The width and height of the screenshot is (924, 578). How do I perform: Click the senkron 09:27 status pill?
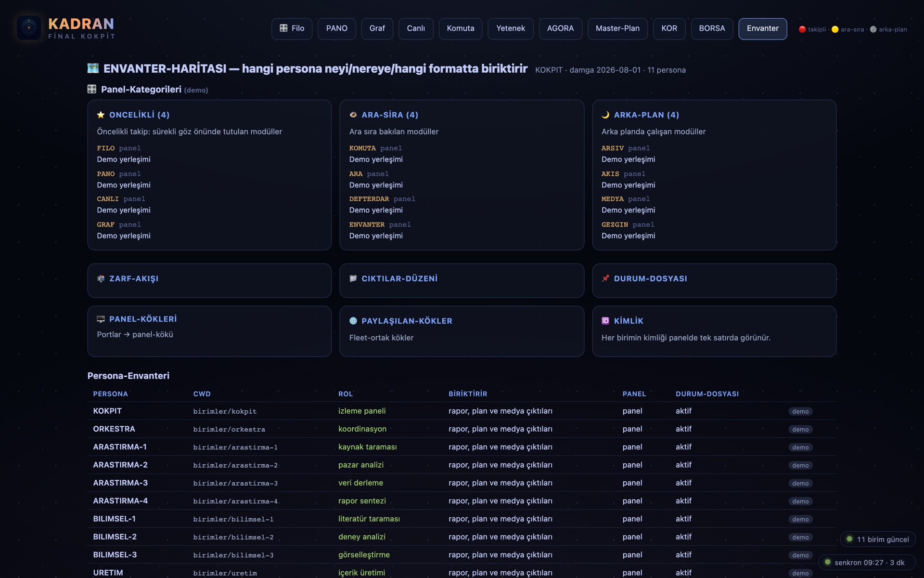point(867,562)
